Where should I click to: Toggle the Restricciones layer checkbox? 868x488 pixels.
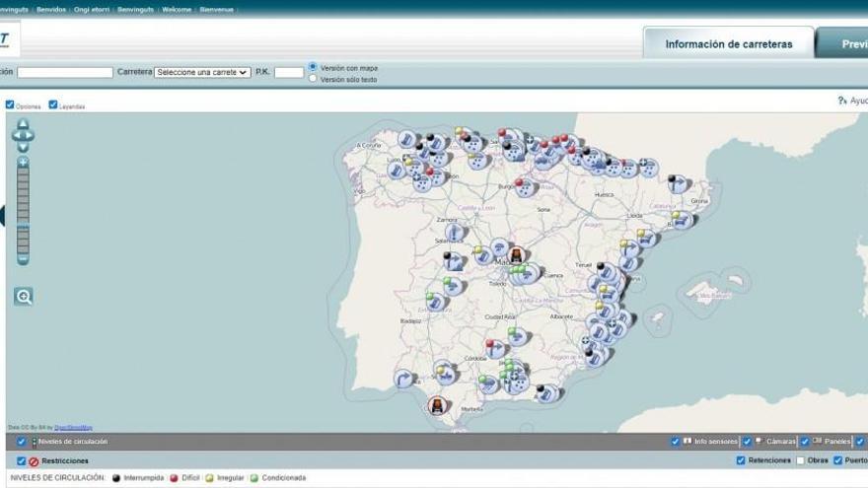[22, 460]
